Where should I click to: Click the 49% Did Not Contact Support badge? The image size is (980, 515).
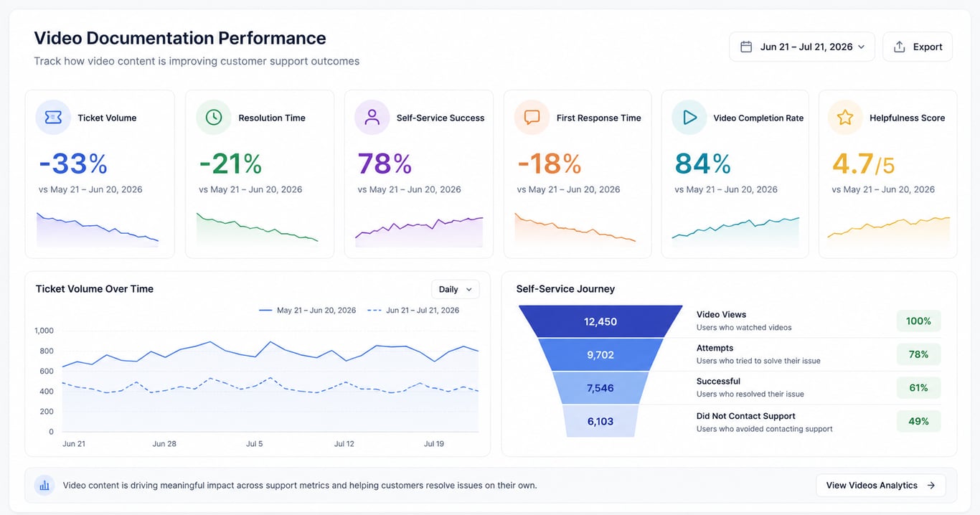918,422
